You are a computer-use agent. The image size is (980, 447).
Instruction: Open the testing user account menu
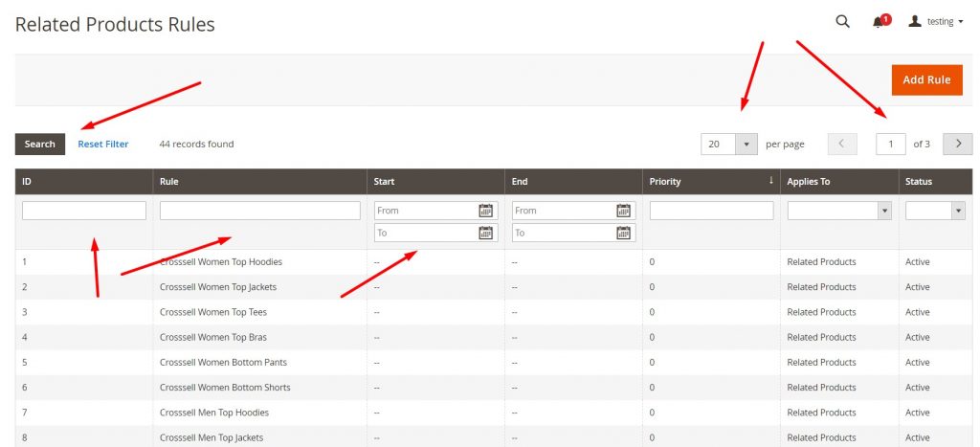pyautogui.click(x=936, y=21)
